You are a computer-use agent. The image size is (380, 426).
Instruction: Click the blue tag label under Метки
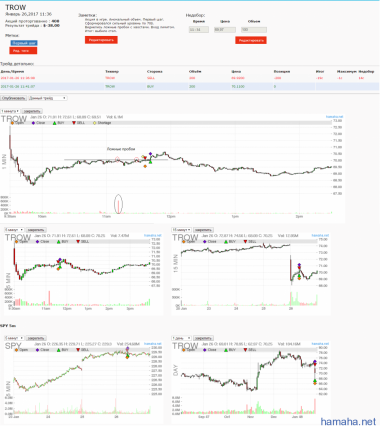pyautogui.click(x=24, y=43)
